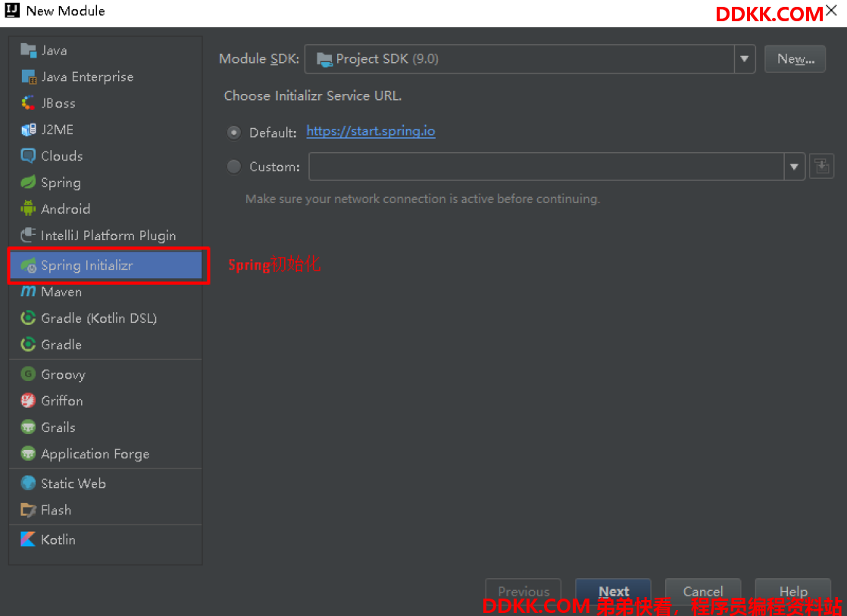Image resolution: width=847 pixels, height=616 pixels.
Task: Click the Cancel button
Action: coord(703,591)
